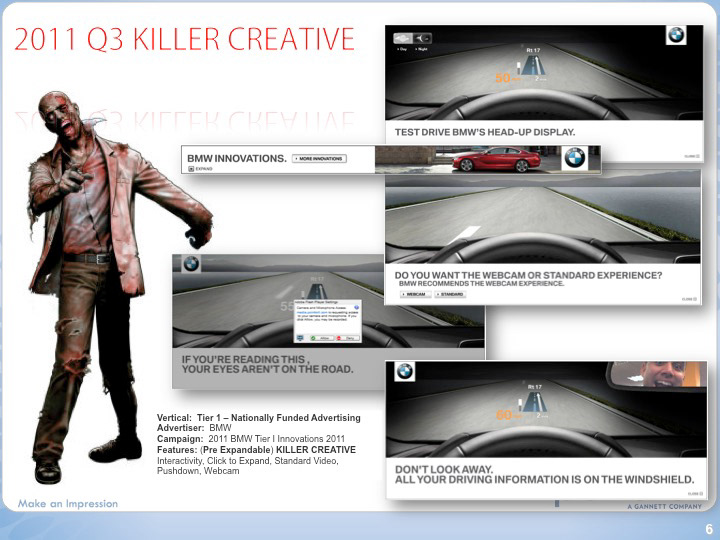Click 'DON'T LOOK AWAY.' caption
Screen dimensions: 720x540
pyautogui.click(x=444, y=469)
